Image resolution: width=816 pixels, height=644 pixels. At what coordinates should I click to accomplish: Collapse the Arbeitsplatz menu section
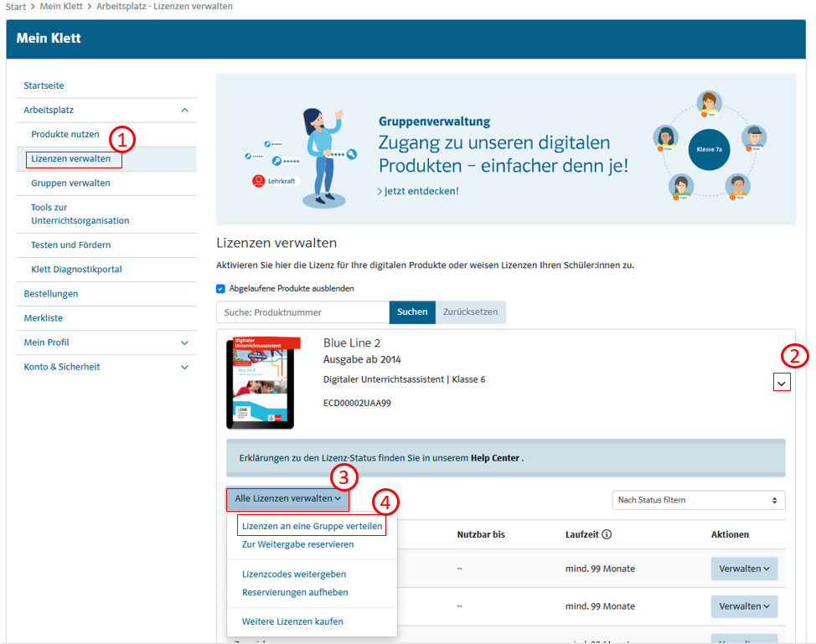click(x=185, y=111)
